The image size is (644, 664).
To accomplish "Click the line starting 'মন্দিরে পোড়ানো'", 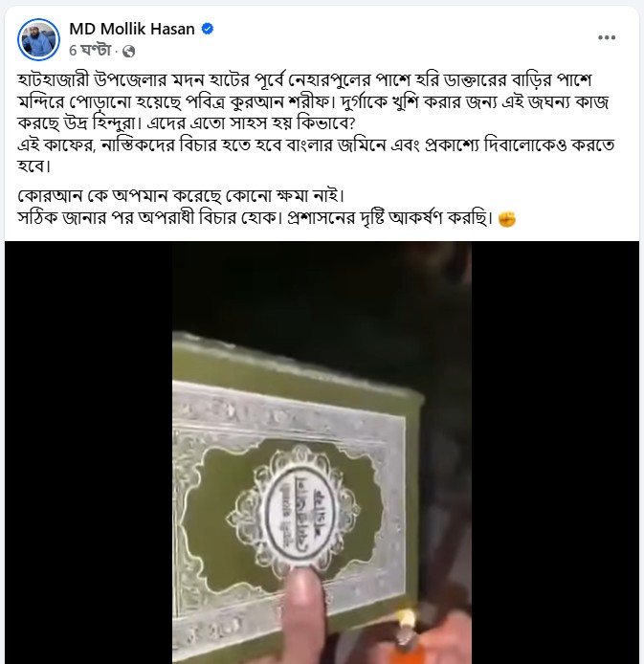I will pos(313,101).
